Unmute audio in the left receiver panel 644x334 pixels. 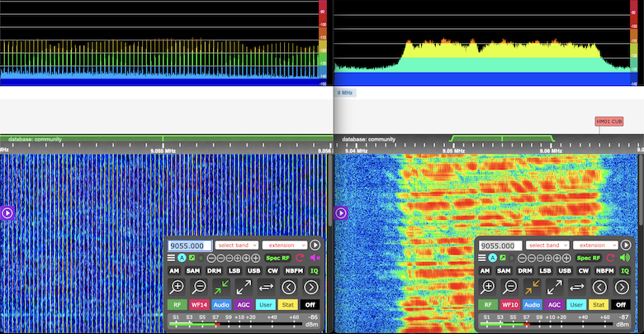tap(314, 258)
